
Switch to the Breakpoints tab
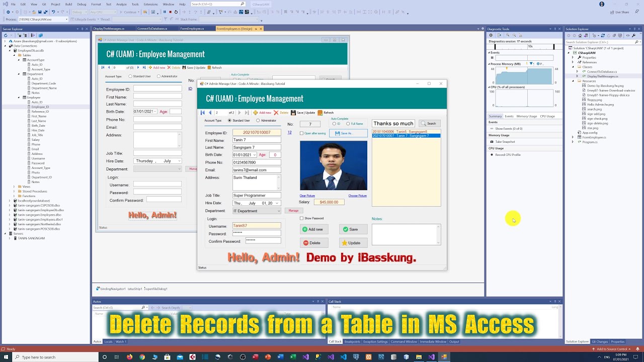pos(352,342)
